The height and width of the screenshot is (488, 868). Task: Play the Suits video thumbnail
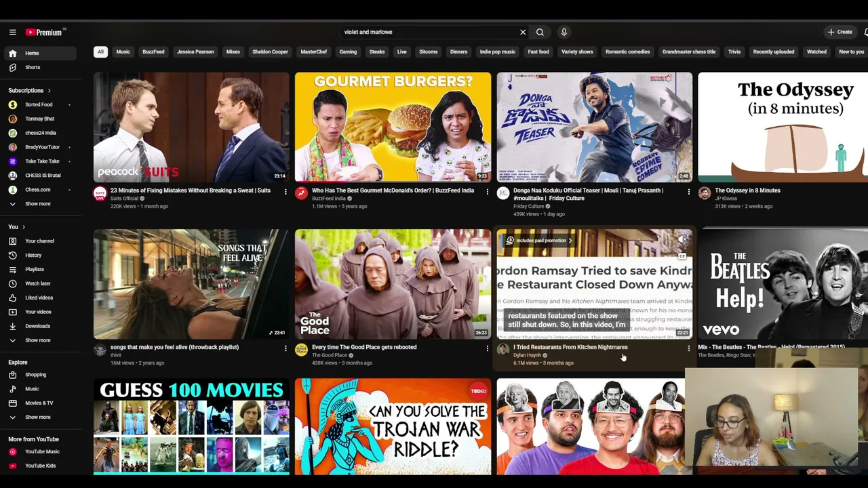pos(191,127)
